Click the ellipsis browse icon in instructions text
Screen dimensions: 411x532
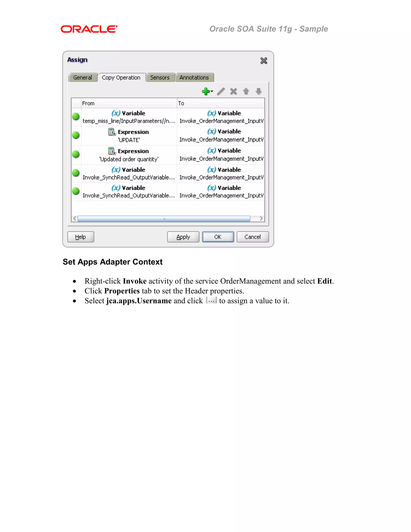click(211, 300)
